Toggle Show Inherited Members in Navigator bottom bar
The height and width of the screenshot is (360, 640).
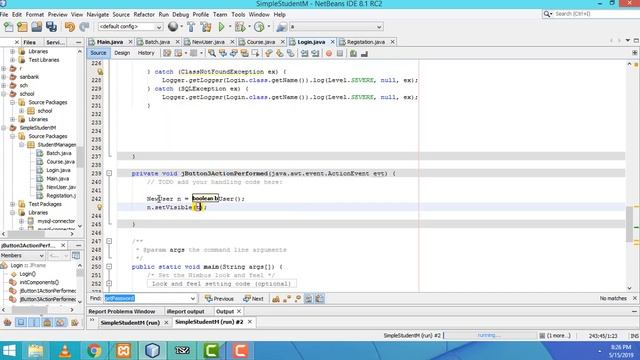pos(7,322)
